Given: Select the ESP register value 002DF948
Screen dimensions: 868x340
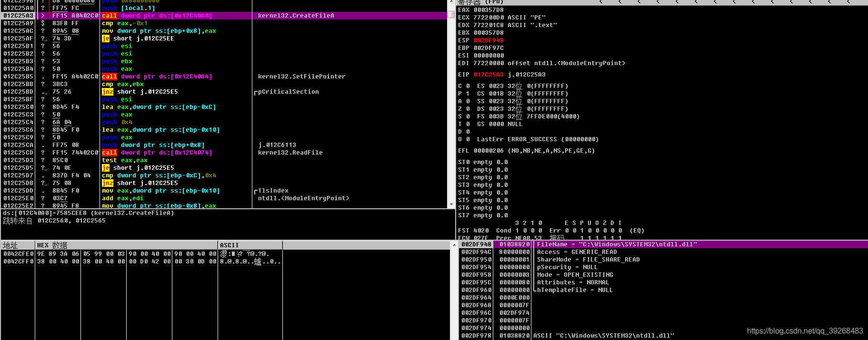Looking at the screenshot, I should click(489, 40).
